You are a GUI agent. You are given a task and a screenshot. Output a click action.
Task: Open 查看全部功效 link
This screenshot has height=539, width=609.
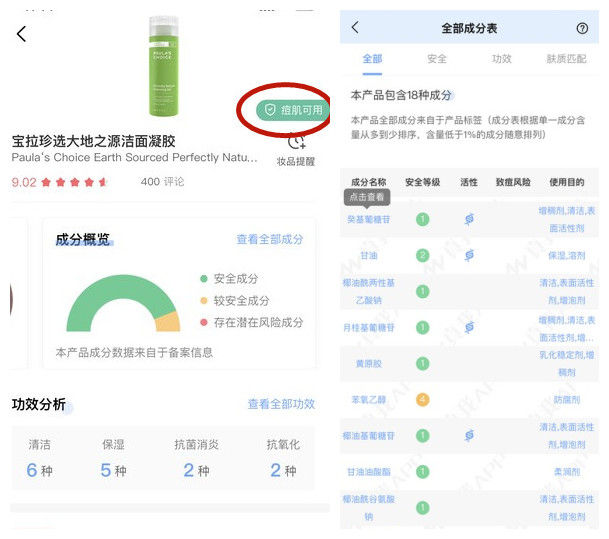pyautogui.click(x=281, y=404)
